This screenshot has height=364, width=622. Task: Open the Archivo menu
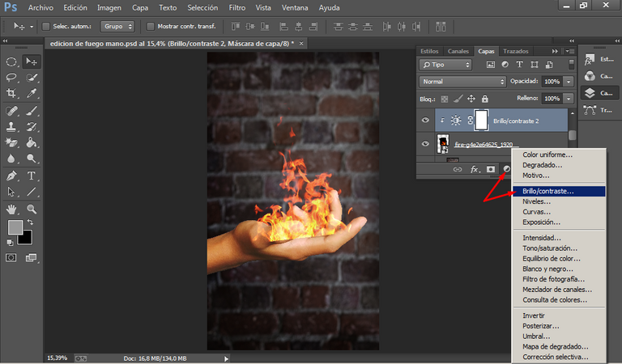point(40,7)
